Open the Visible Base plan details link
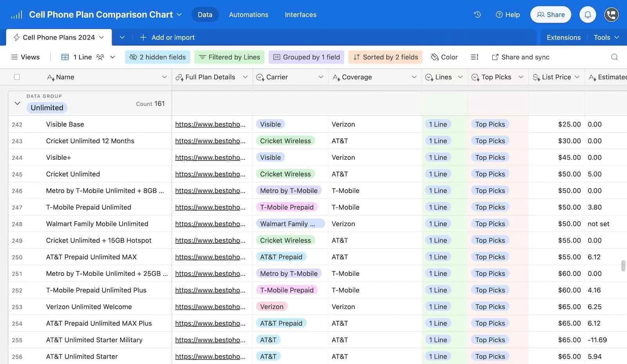Image resolution: width=627 pixels, height=364 pixels. point(211,124)
